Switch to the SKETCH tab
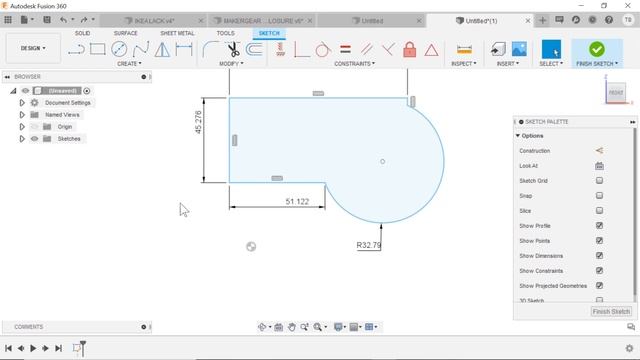640x360 pixels. coord(269,33)
